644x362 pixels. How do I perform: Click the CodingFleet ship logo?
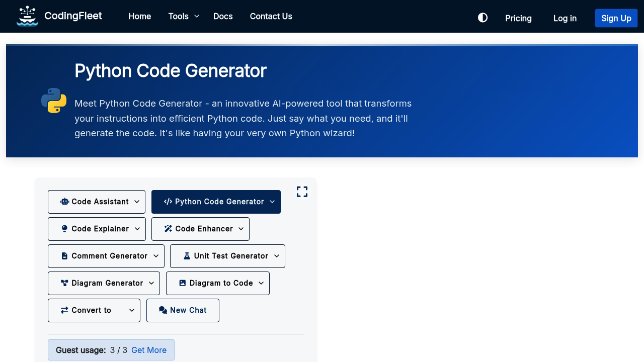click(x=27, y=16)
